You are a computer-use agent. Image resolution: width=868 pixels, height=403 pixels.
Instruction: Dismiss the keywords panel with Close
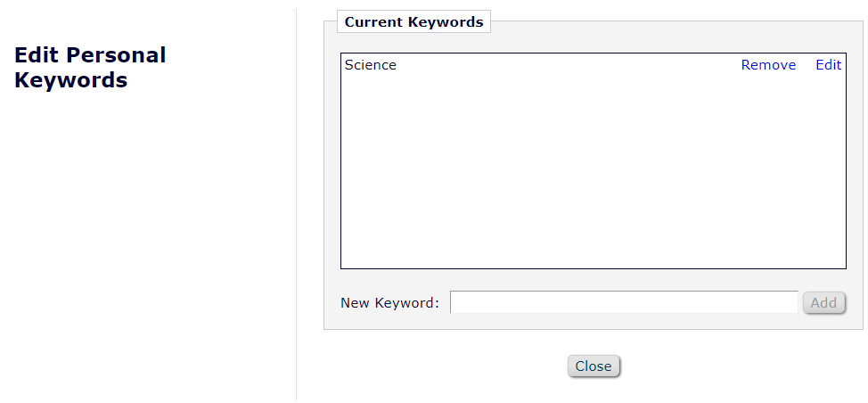point(594,366)
